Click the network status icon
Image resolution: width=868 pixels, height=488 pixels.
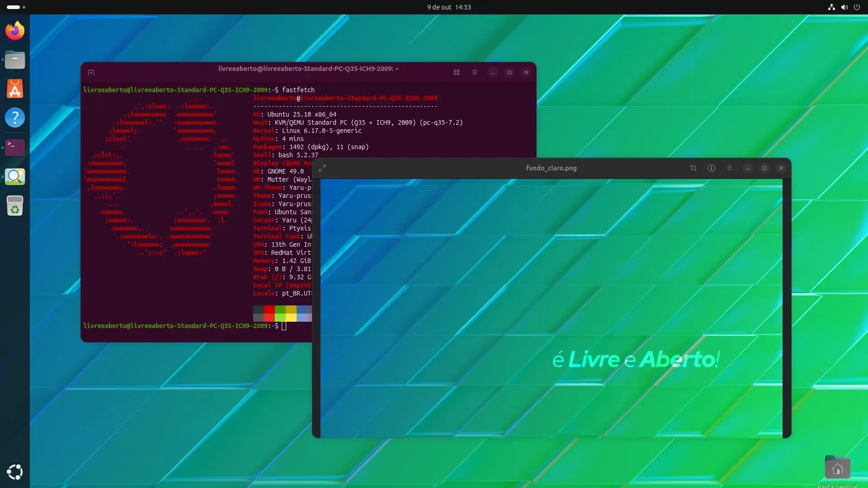coord(831,7)
